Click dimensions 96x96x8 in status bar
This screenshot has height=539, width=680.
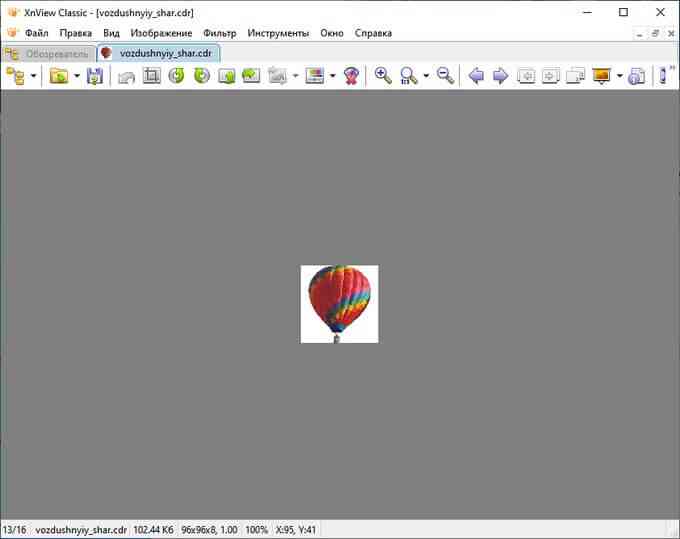tap(209, 530)
